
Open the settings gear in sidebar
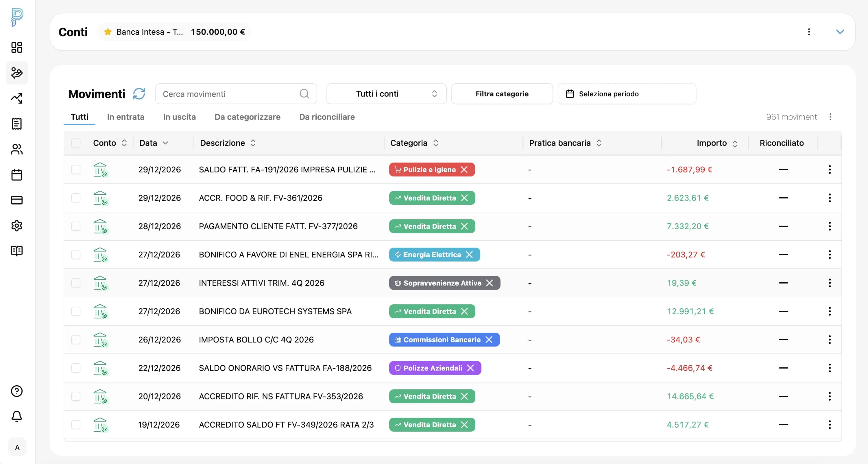(x=16, y=226)
